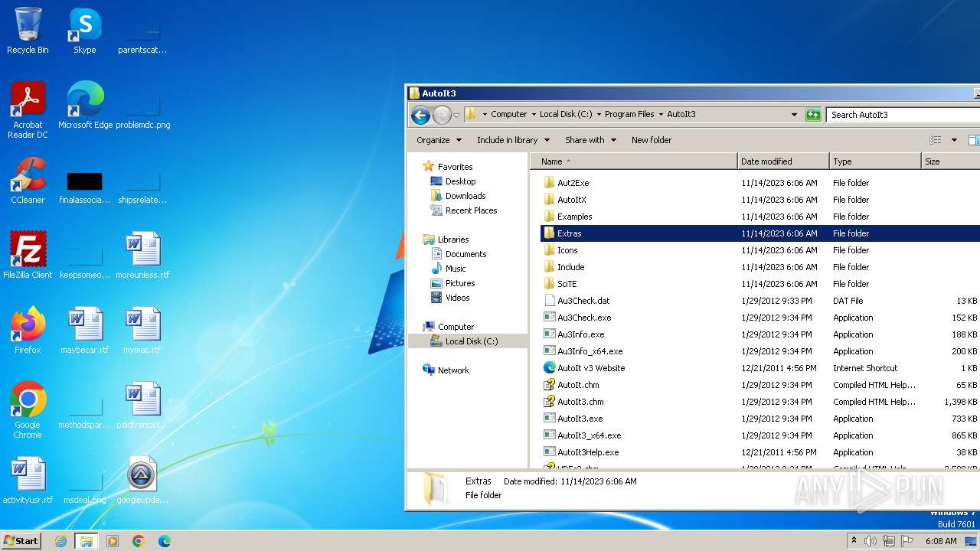Select Network in navigation pane
This screenshot has width=980, height=551.
(453, 370)
